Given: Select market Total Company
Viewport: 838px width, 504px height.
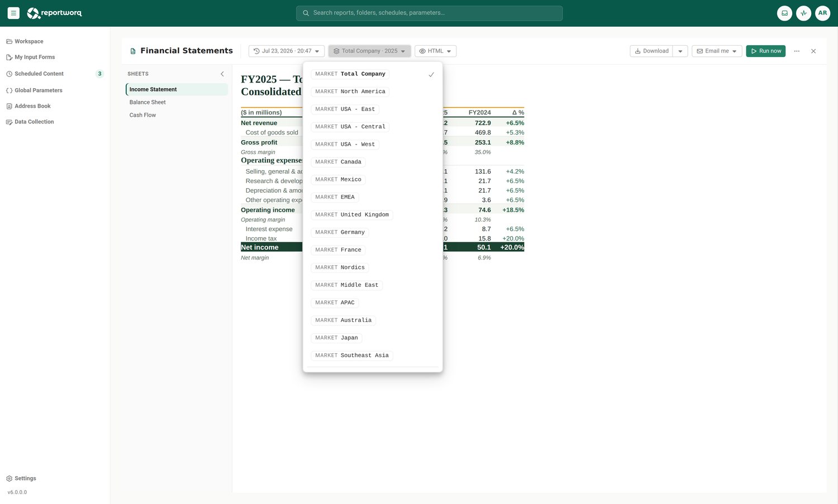Looking at the screenshot, I should click(373, 74).
